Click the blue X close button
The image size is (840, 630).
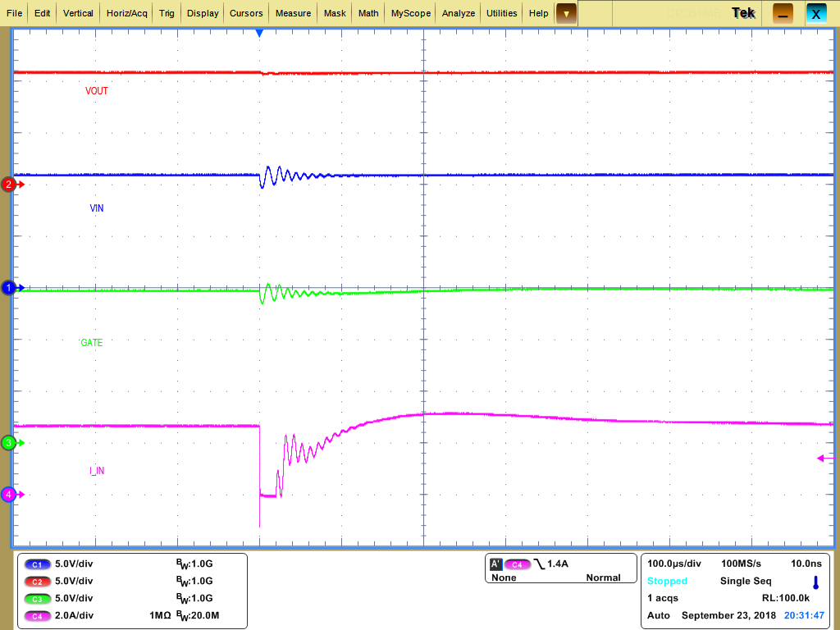tap(816, 14)
